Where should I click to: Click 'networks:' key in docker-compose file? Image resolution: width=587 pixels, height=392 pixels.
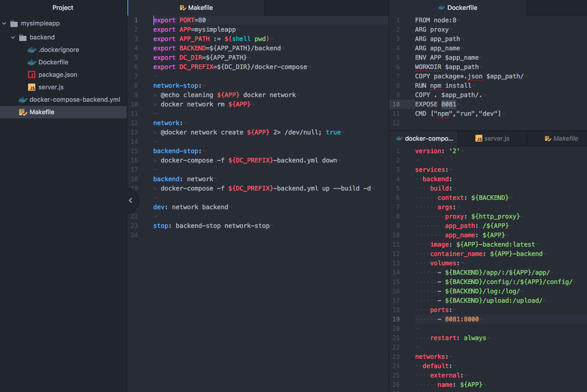431,357
